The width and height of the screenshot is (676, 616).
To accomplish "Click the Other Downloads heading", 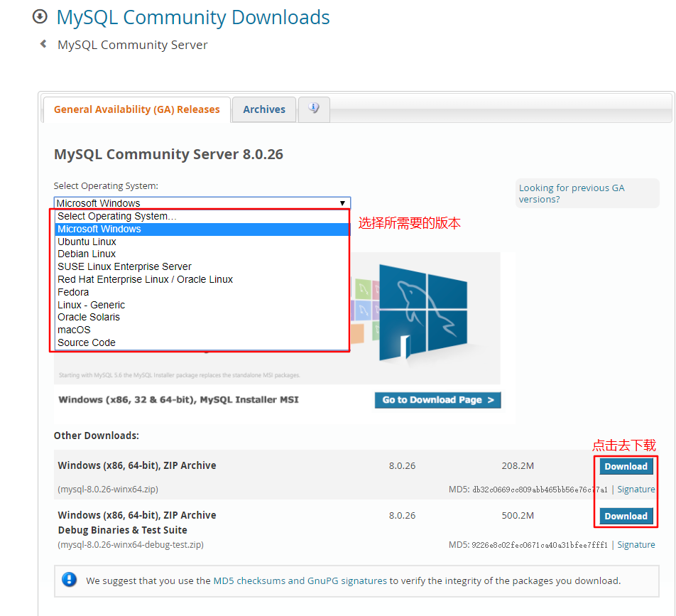I will click(x=96, y=436).
